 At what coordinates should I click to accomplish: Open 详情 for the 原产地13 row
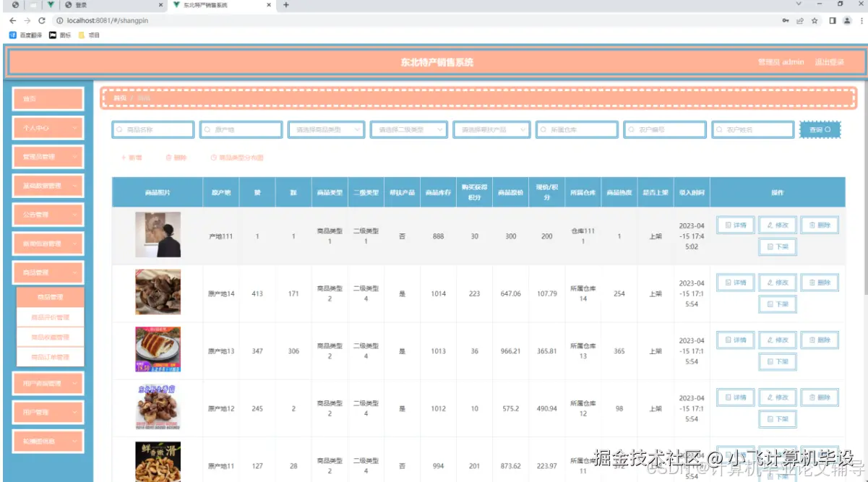pos(736,340)
